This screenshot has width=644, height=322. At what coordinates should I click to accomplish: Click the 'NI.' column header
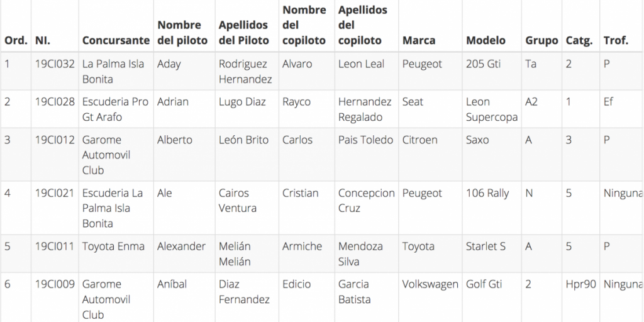[43, 40]
